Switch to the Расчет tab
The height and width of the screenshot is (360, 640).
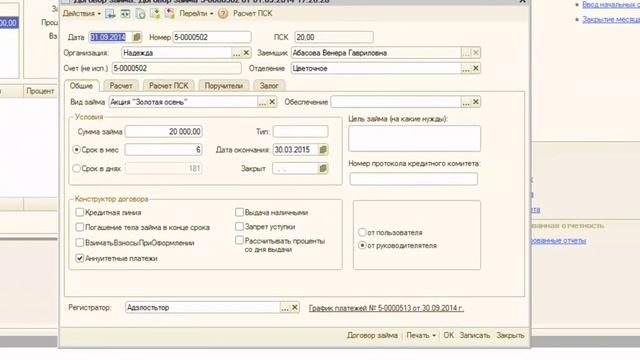click(x=121, y=86)
